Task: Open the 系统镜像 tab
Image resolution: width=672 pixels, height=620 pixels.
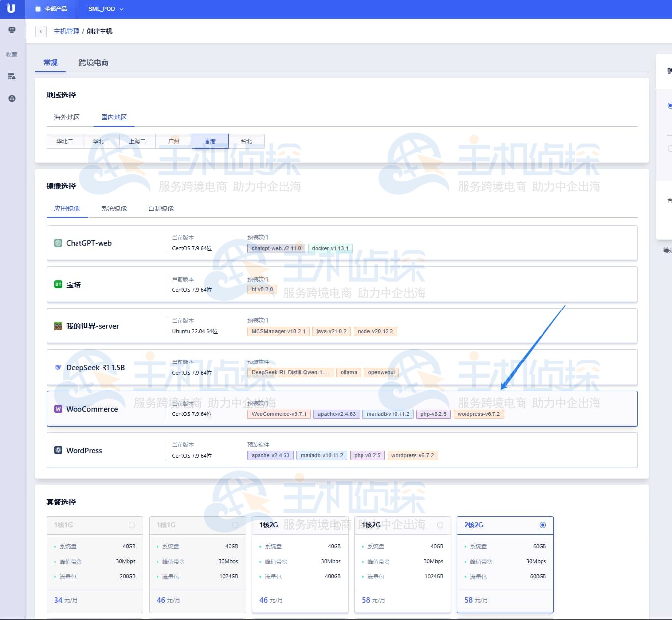Action: coord(114,208)
